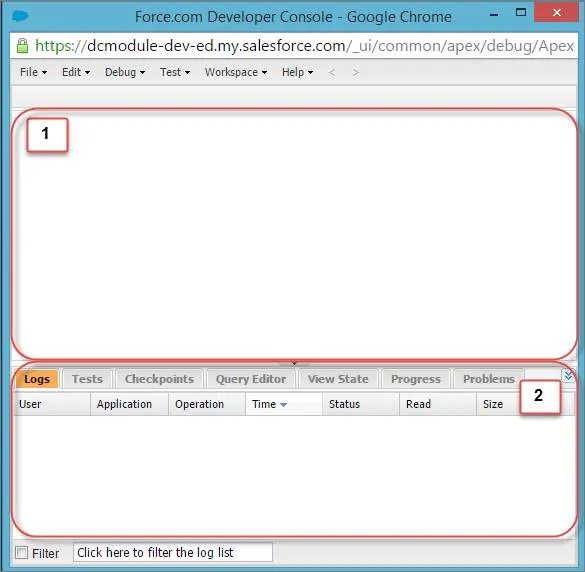This screenshot has height=572, width=585.
Task: Collapse the bottom panel with double-chevron icon
Action: [x=568, y=375]
